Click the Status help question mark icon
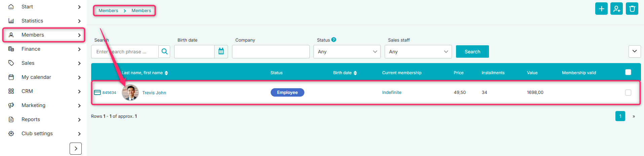The image size is (644, 156). coord(334,40)
